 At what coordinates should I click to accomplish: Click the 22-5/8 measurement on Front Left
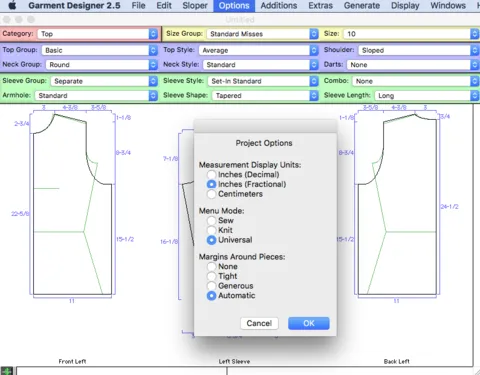pyautogui.click(x=20, y=214)
